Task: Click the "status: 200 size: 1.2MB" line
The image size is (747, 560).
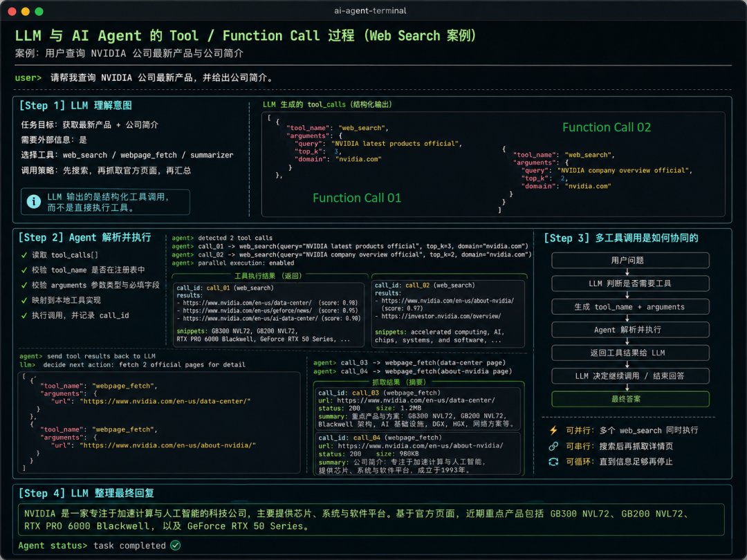Action: tap(369, 408)
